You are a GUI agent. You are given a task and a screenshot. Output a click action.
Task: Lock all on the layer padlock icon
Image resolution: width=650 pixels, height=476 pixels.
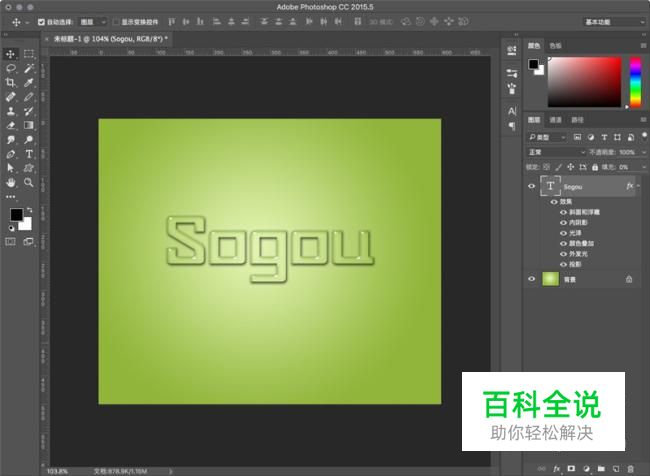pos(595,167)
